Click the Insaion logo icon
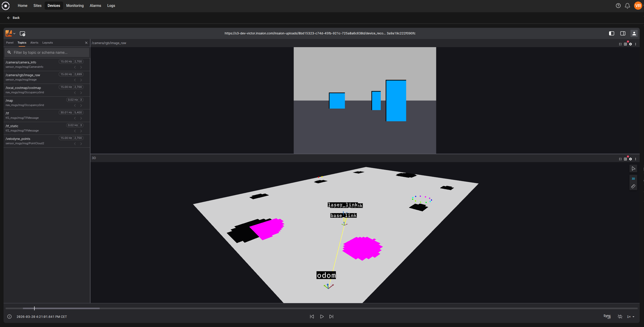 [6, 6]
